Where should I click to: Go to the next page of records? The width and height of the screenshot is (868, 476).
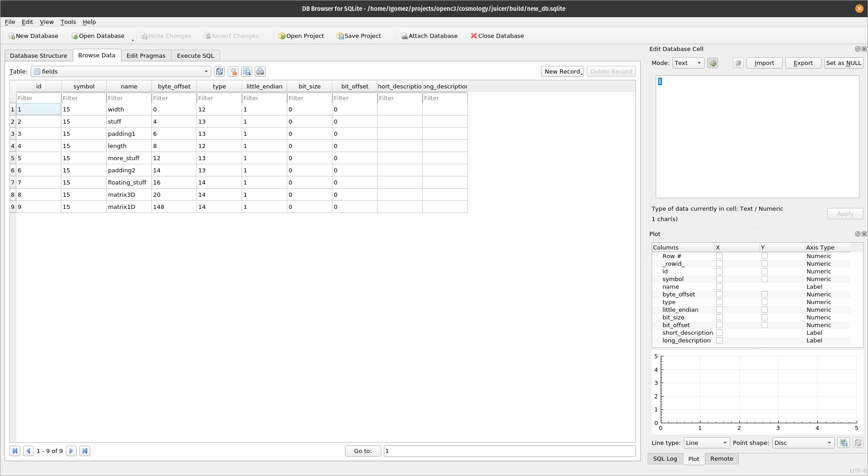click(x=71, y=451)
